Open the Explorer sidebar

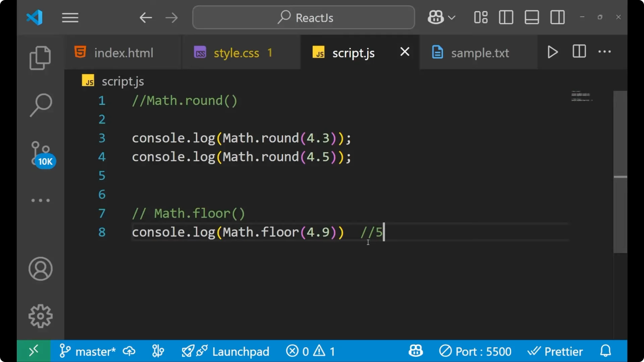click(40, 58)
